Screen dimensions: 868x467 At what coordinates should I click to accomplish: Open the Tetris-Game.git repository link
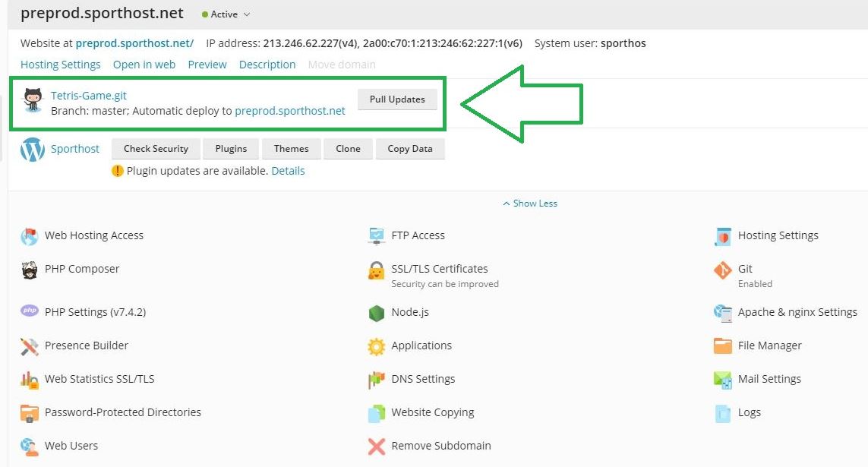pos(89,96)
